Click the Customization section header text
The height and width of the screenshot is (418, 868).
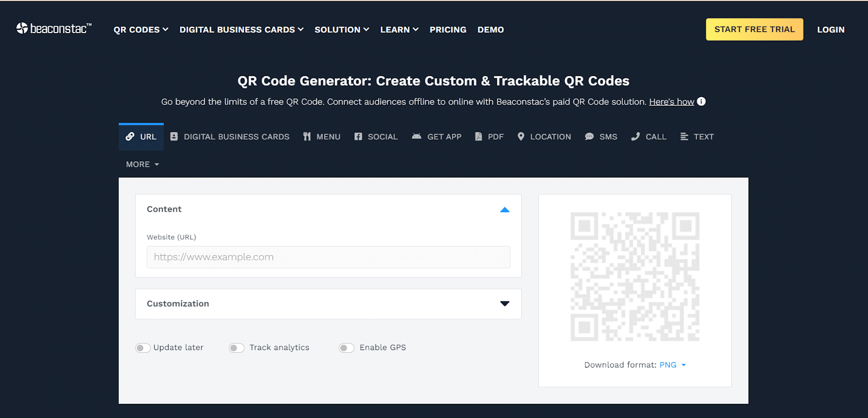coord(178,303)
